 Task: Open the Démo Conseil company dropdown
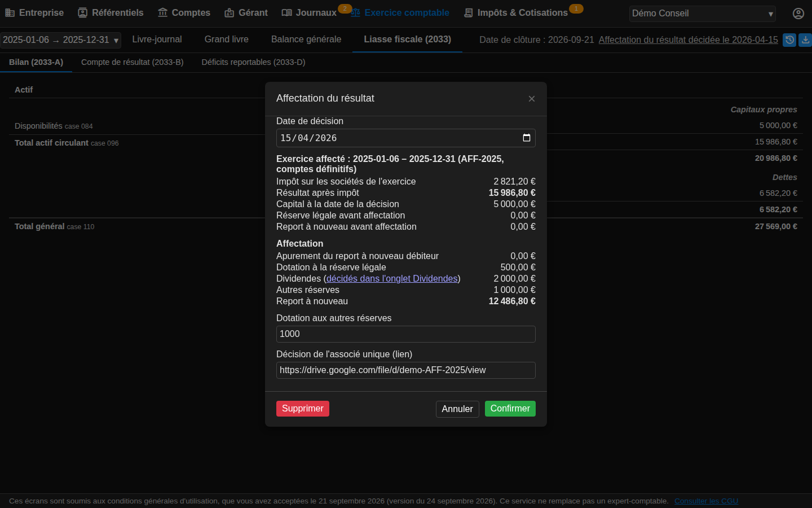pyautogui.click(x=702, y=14)
